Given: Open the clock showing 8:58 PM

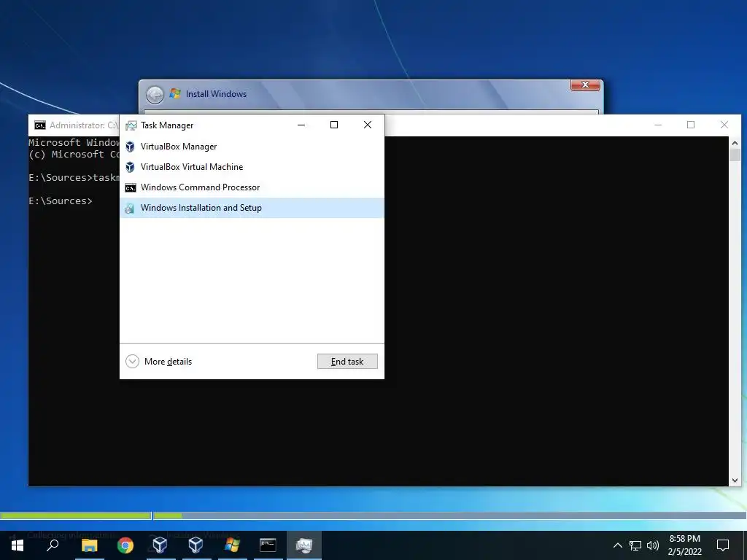Looking at the screenshot, I should click(684, 545).
